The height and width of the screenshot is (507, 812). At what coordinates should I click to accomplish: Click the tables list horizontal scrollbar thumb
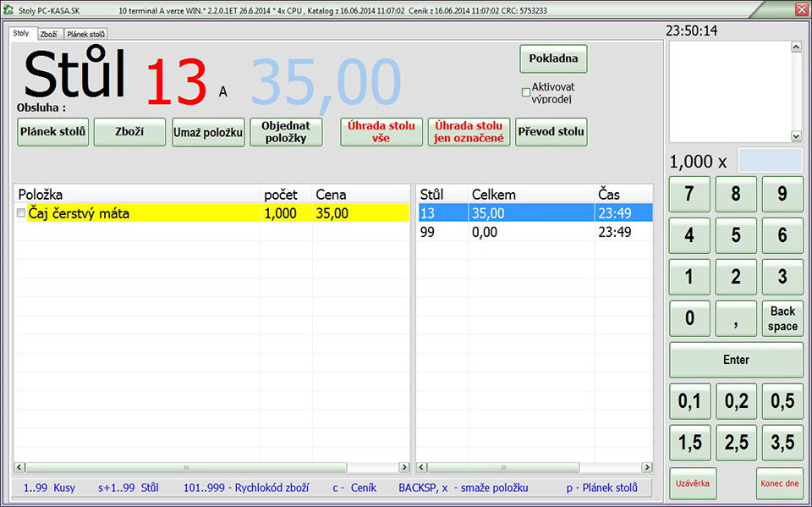point(503,467)
